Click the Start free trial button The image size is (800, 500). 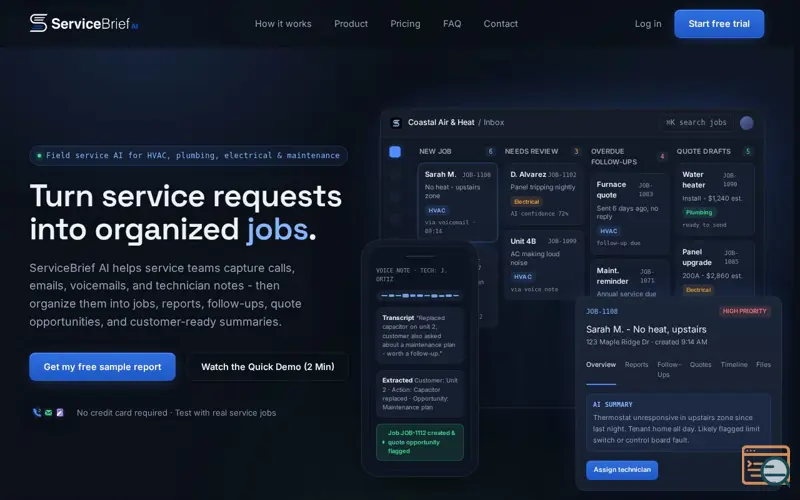point(719,24)
